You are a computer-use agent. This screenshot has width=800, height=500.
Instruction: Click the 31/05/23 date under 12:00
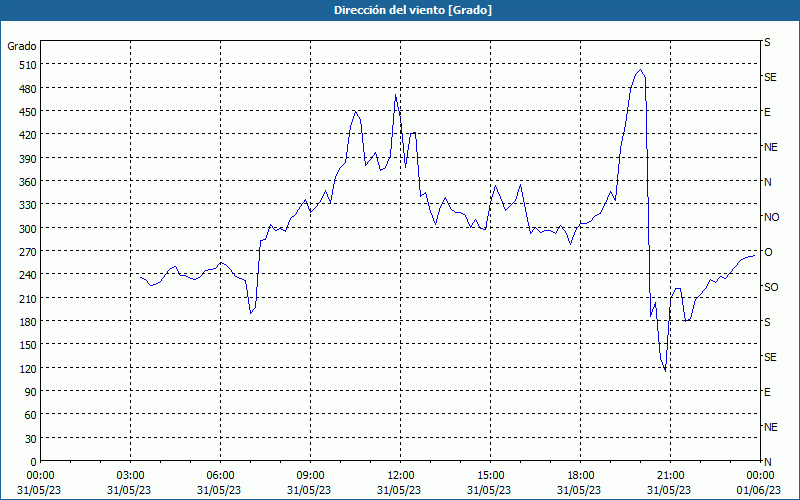click(399, 490)
